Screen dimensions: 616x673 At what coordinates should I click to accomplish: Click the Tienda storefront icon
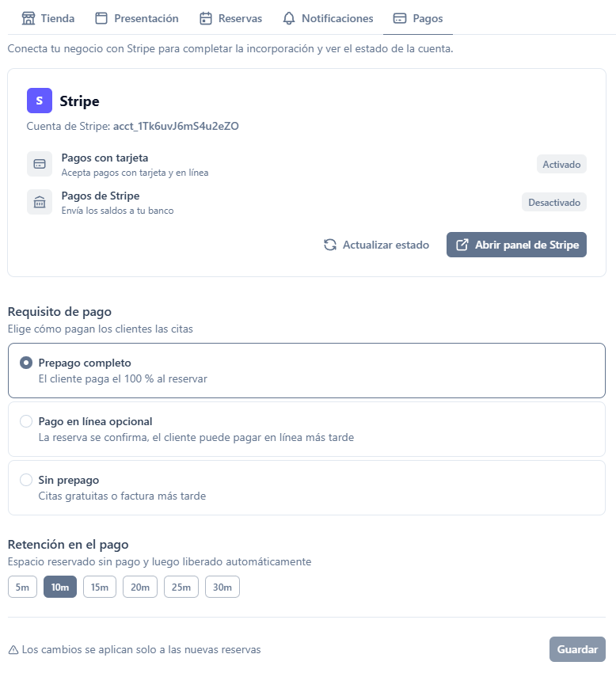[29, 18]
